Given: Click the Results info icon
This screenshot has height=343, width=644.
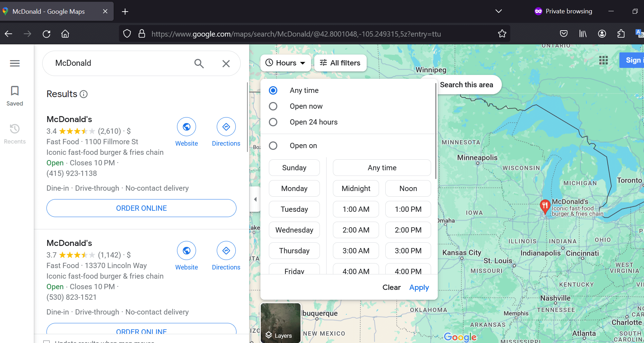Looking at the screenshot, I should pos(83,94).
